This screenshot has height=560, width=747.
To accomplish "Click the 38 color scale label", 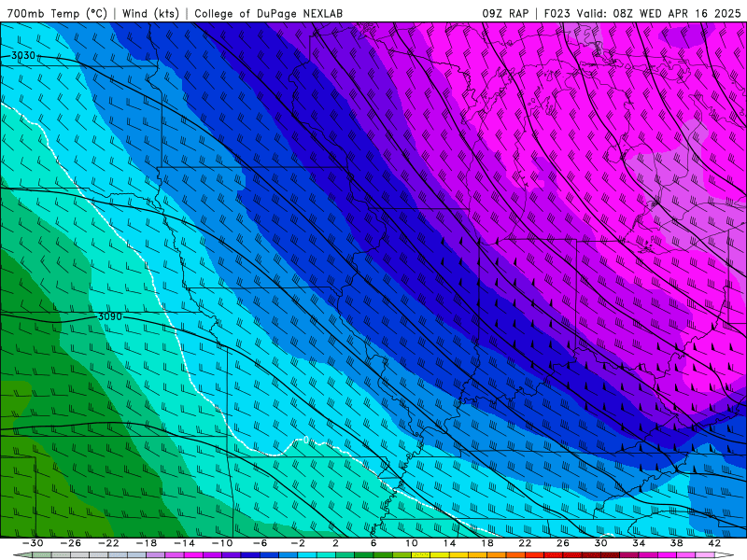I will pyautogui.click(x=676, y=543).
